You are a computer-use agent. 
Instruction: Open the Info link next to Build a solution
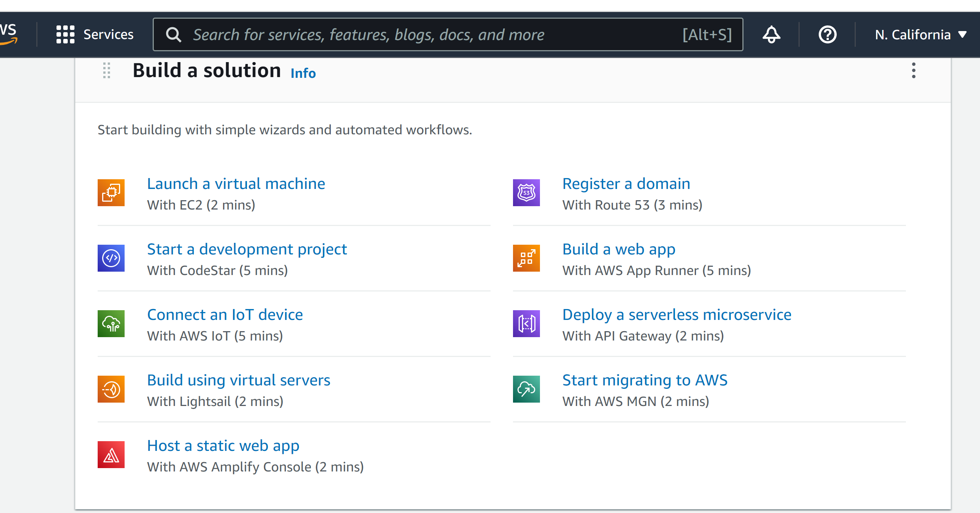303,73
